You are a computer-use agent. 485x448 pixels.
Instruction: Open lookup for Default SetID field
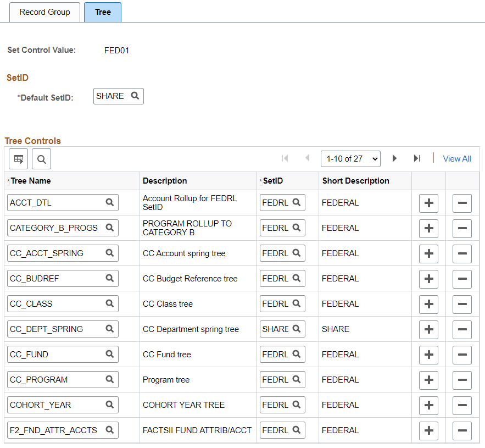click(x=135, y=96)
